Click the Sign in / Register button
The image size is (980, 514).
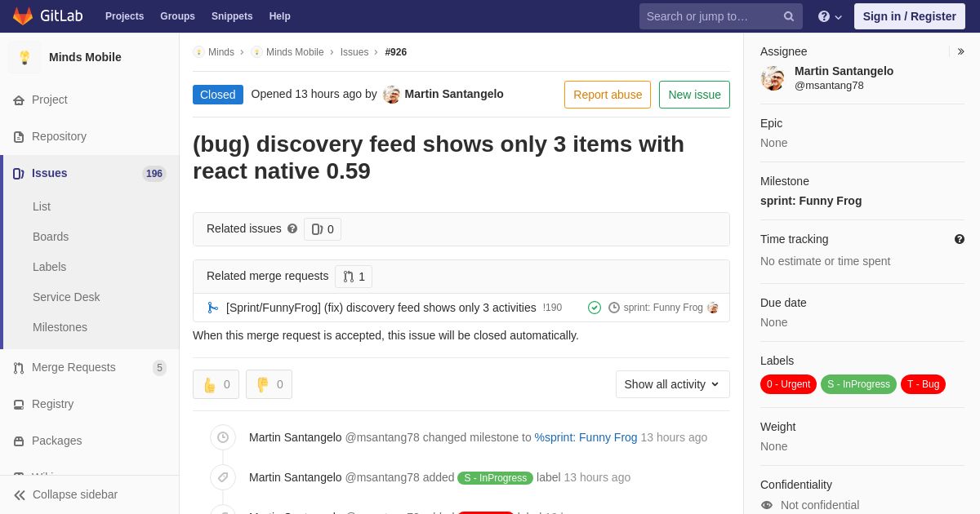[909, 16]
